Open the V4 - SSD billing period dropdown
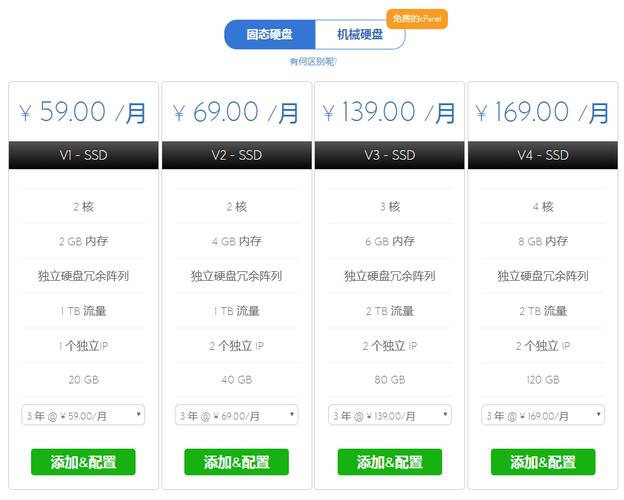Viewport: 624px width, 500px height. coord(543,415)
